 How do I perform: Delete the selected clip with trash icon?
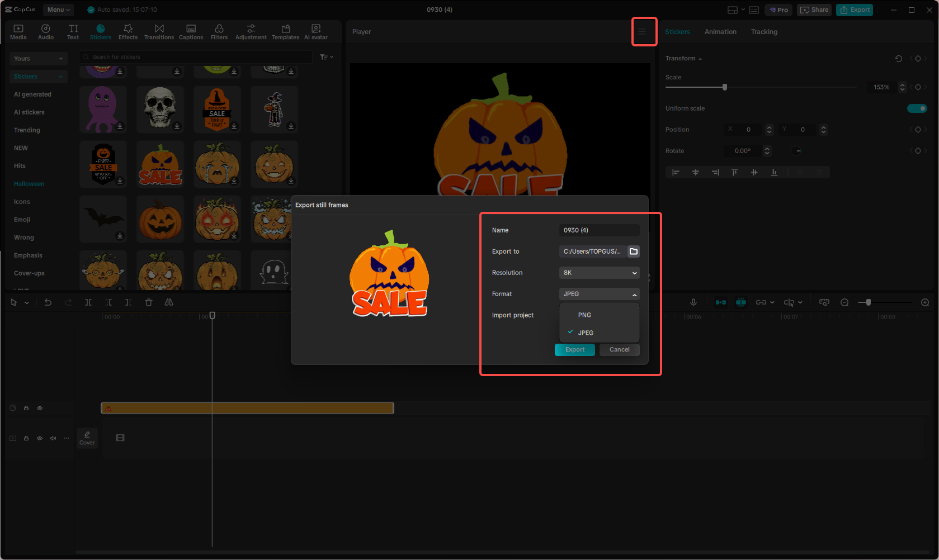click(x=149, y=302)
